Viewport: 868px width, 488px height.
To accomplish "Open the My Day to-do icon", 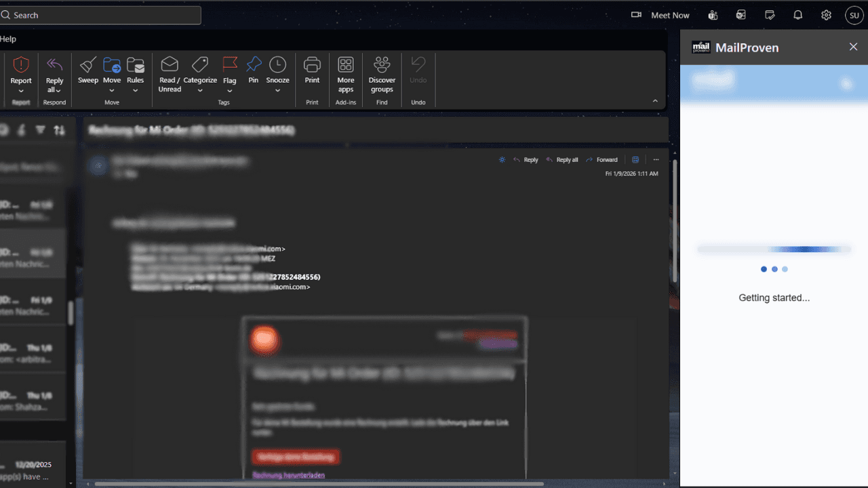I will point(770,15).
